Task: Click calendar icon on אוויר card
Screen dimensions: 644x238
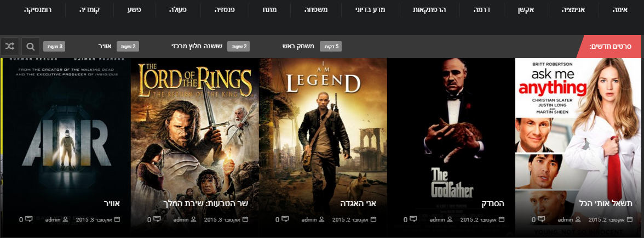Action: (117, 219)
